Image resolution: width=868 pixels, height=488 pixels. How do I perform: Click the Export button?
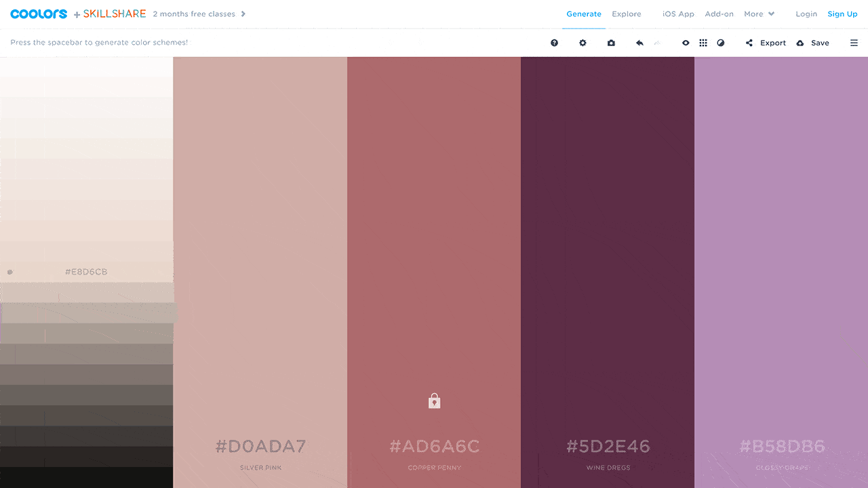[x=766, y=43]
